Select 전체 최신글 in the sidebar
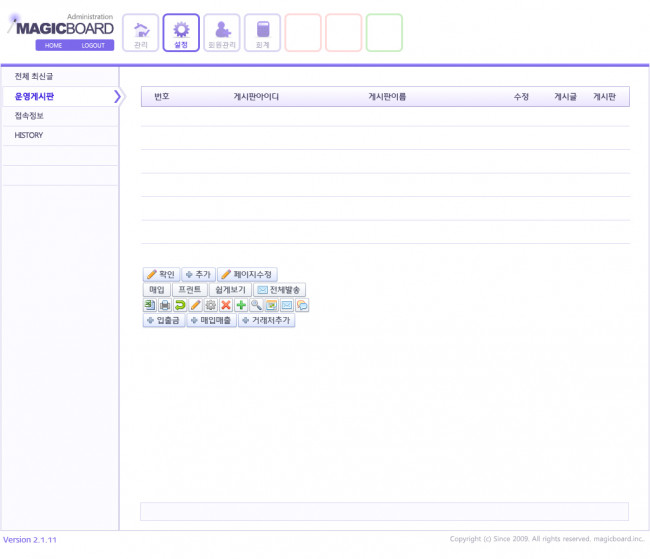This screenshot has width=650, height=559. [35, 76]
